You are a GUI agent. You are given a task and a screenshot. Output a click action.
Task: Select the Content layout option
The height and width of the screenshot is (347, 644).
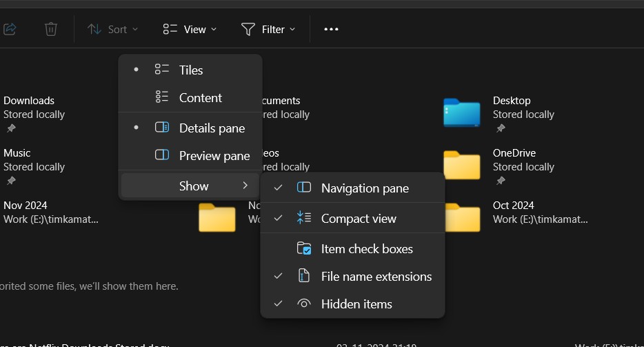click(x=190, y=97)
